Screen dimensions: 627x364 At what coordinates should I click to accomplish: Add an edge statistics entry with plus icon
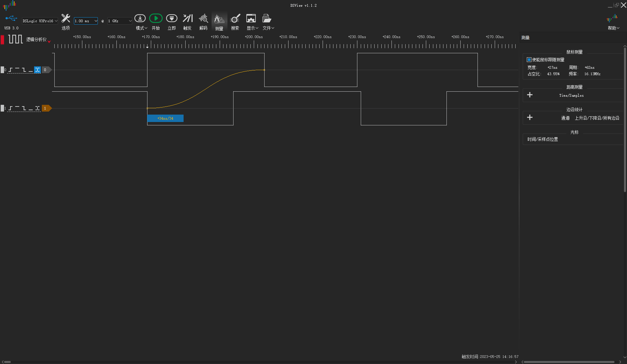[x=530, y=117]
